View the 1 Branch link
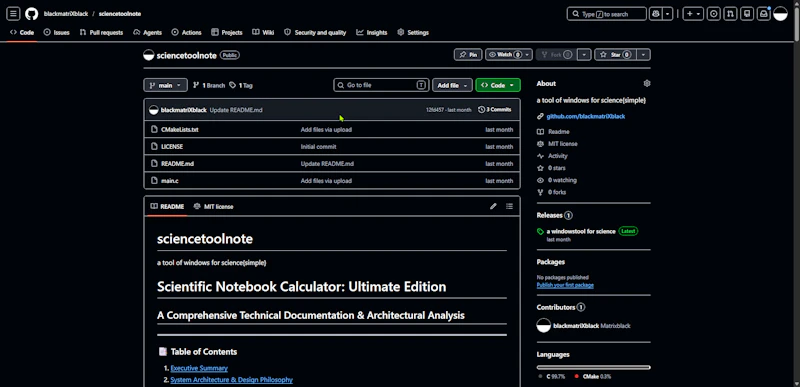The height and width of the screenshot is (387, 800). click(x=209, y=85)
